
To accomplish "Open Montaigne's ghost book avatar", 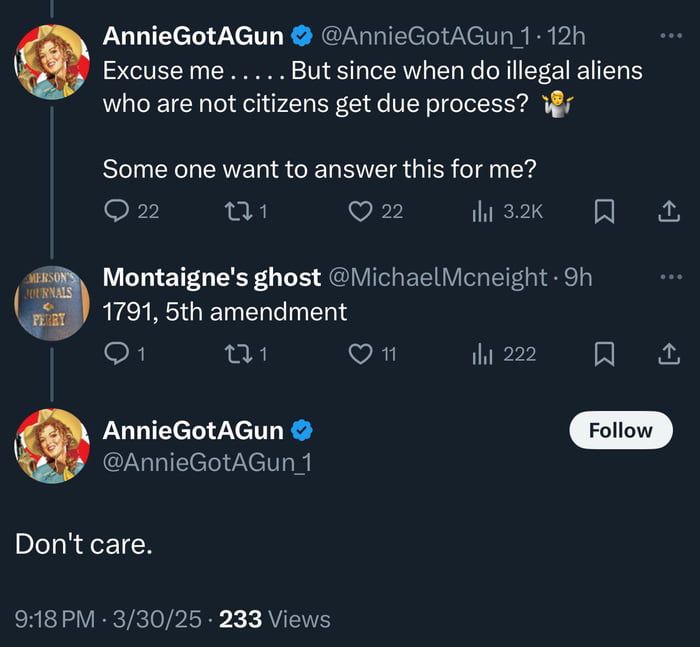I will [x=52, y=301].
